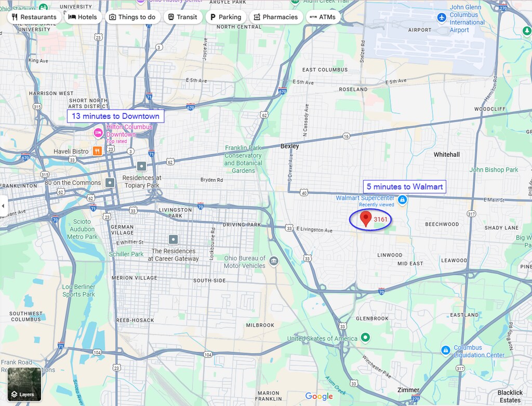Select the Driving Park neighborhood label
Viewport: 532px width, 406px height.
tap(242, 224)
